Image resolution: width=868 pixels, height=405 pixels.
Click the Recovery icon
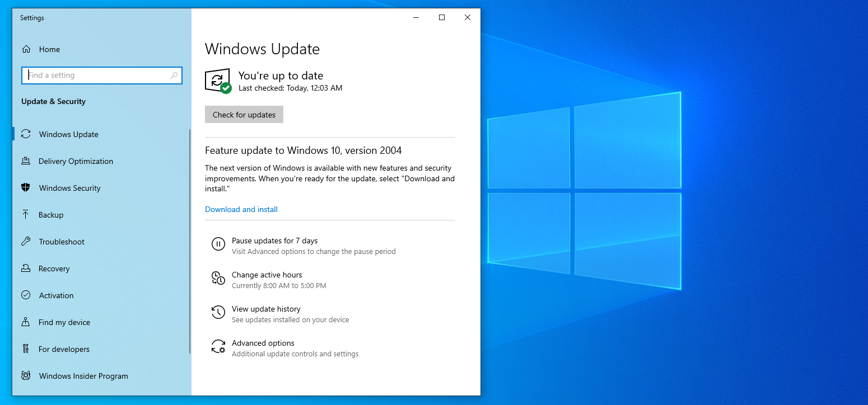[26, 269]
